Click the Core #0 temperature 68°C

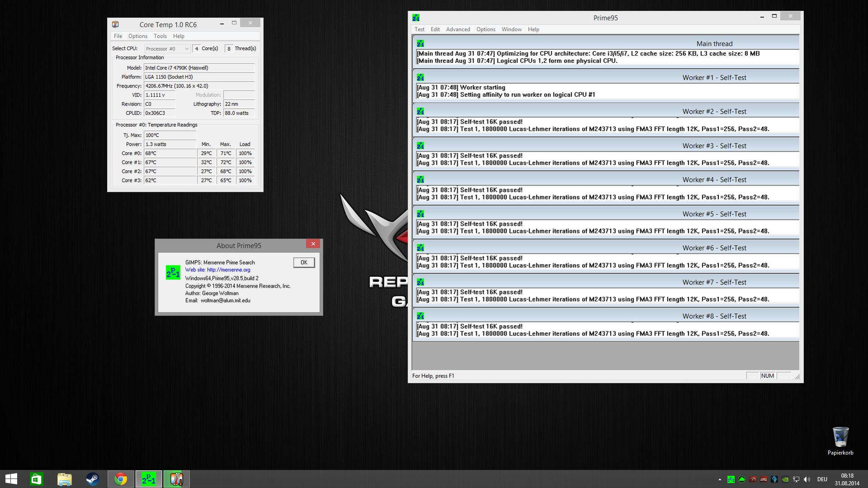pos(170,153)
